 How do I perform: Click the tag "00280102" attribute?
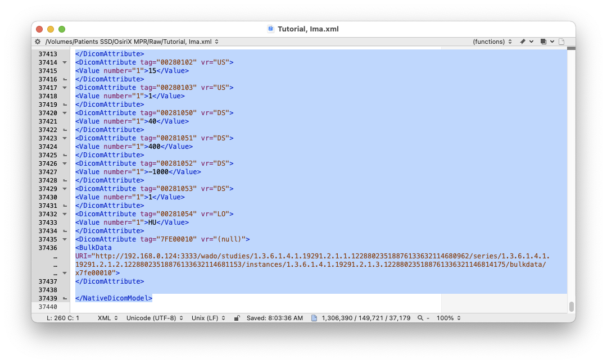(169, 62)
